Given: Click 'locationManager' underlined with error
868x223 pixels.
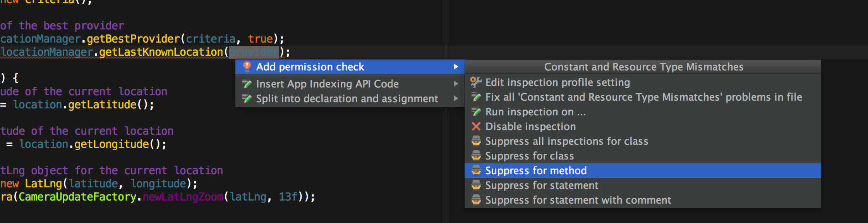Looking at the screenshot, I should tap(46, 52).
